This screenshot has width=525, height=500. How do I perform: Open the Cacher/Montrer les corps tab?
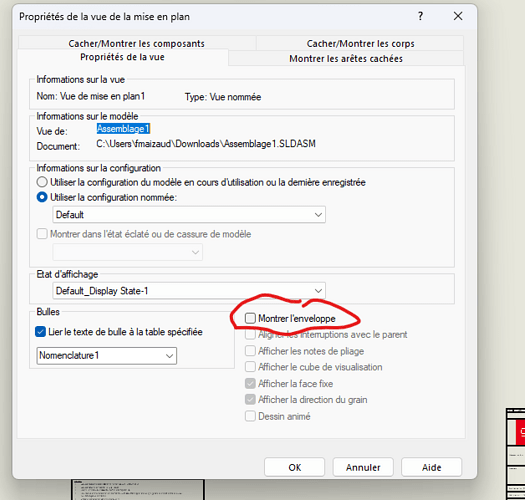(x=360, y=43)
